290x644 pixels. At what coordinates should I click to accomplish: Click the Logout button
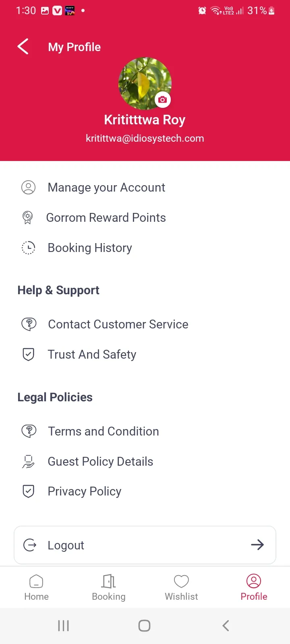[145, 545]
